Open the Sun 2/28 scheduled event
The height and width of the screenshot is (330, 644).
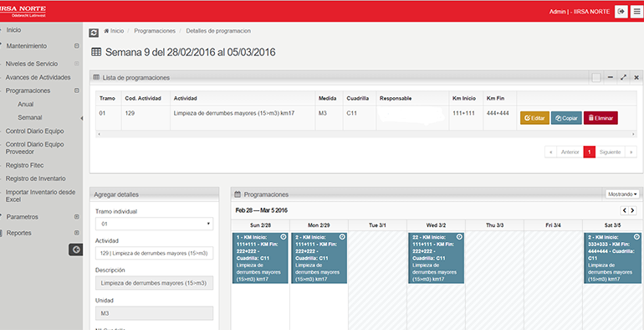point(260,259)
